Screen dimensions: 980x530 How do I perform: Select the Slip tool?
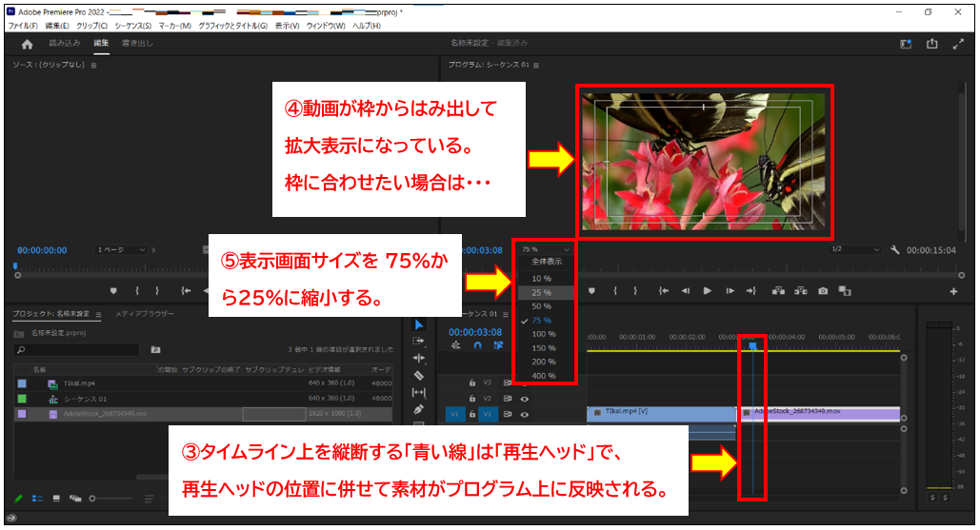click(x=419, y=392)
